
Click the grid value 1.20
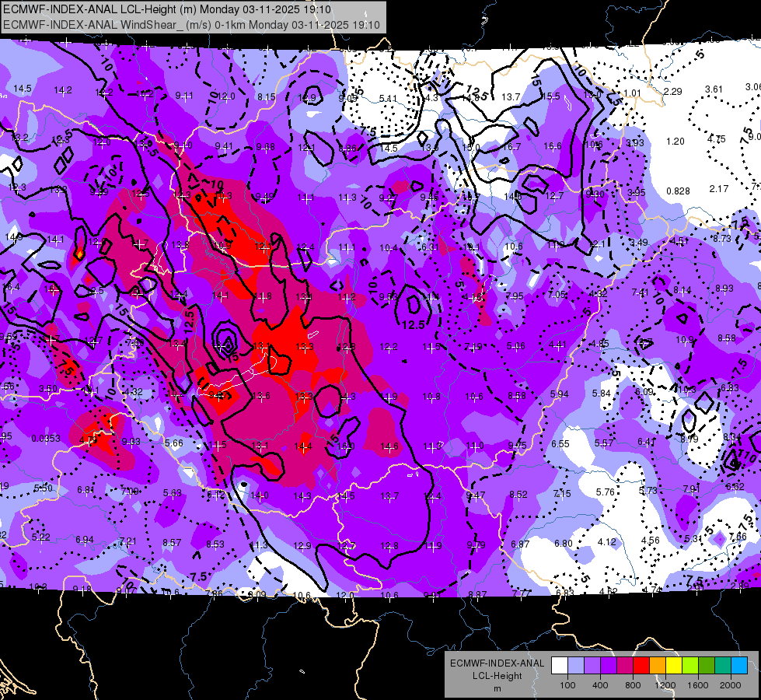point(675,142)
